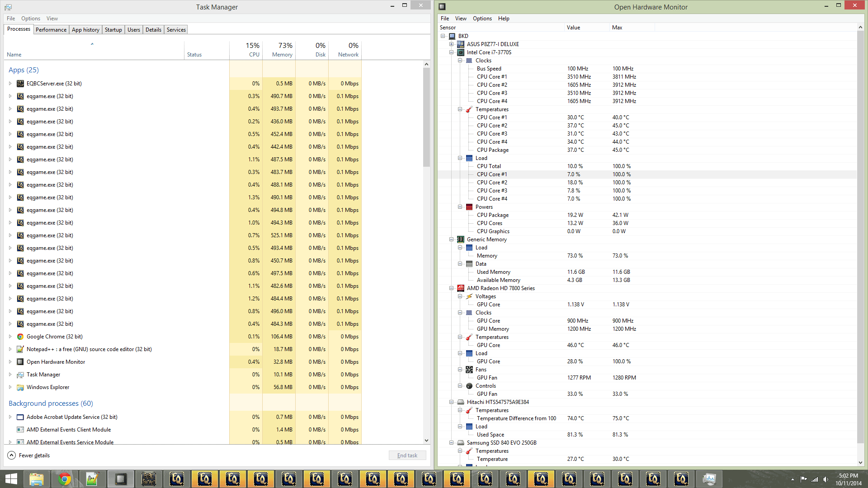Open Open Hardware Monitor Help menu
Viewport: 868px width, 488px height.
pos(504,19)
